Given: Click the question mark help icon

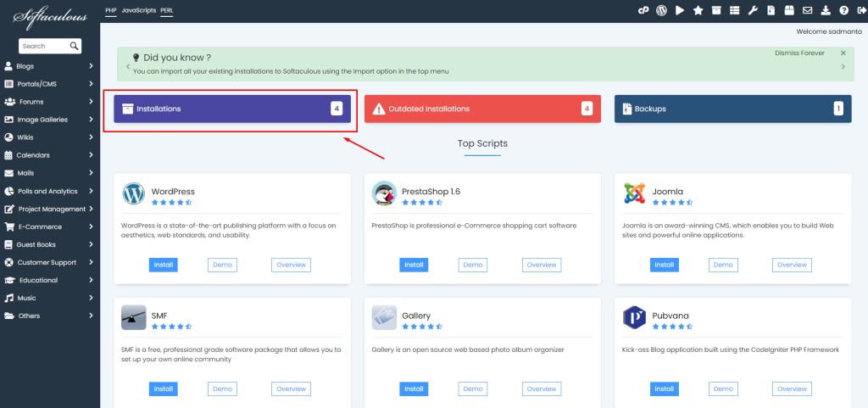Looking at the screenshot, I should 843,10.
